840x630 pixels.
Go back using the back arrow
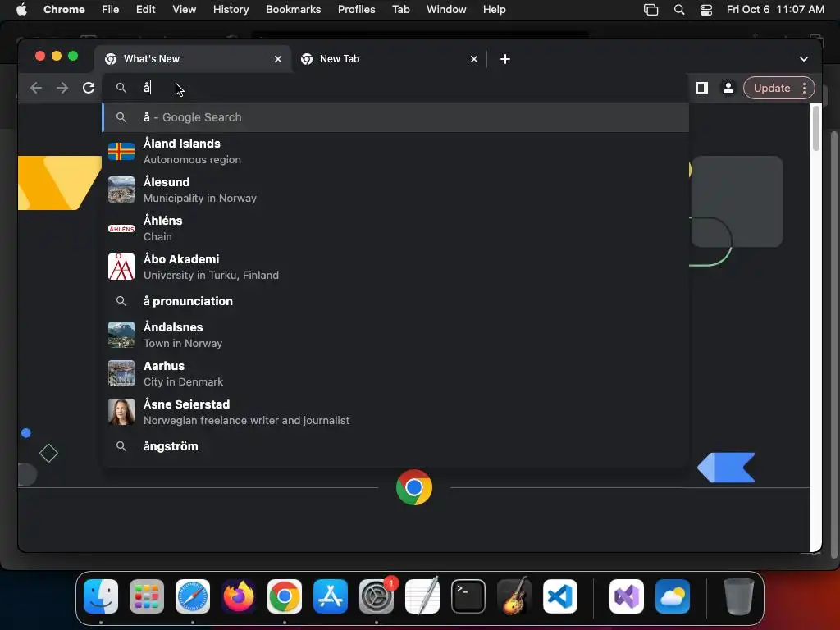[36, 88]
